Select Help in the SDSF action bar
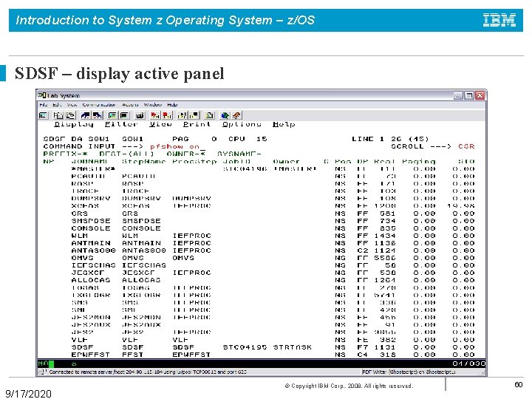This screenshot has width=532, height=399. tap(284, 124)
